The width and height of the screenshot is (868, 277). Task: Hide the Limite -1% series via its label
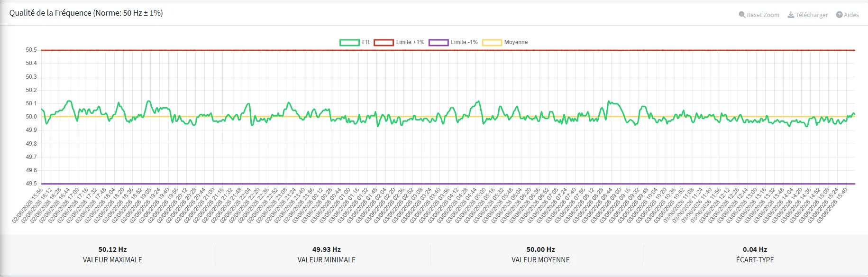click(464, 42)
